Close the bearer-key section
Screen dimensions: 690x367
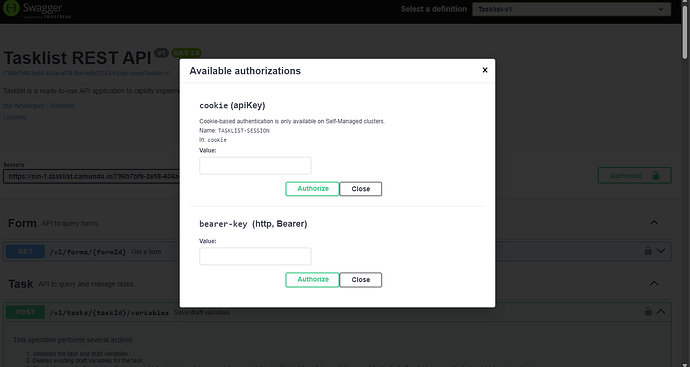coord(360,279)
